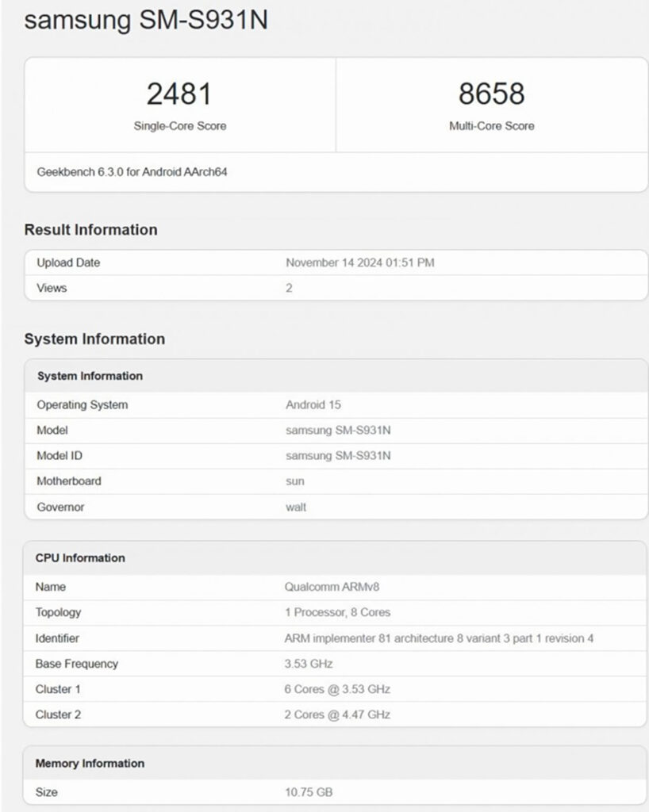Select the multi-core score 8658
Screen dimensions: 649x812
pos(492,94)
